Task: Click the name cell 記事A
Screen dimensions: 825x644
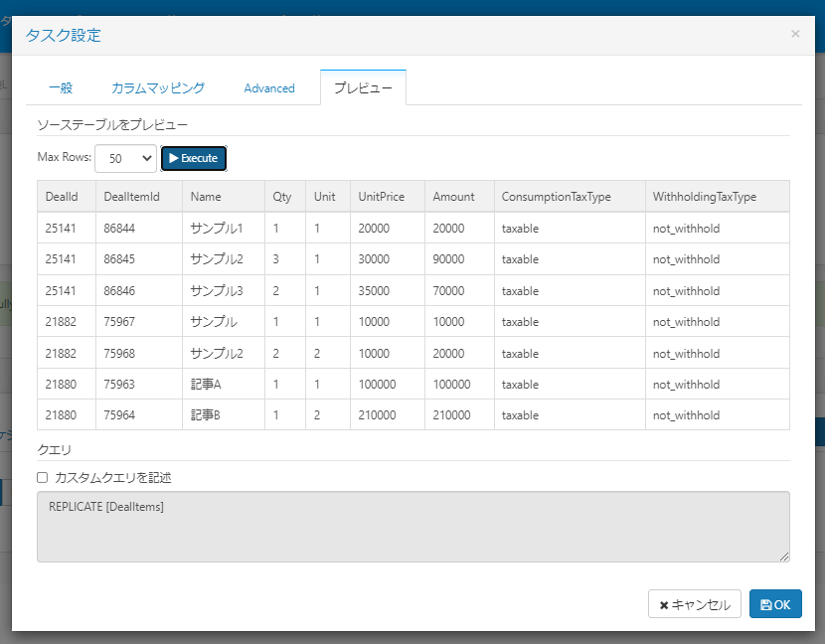Action: tap(224, 384)
